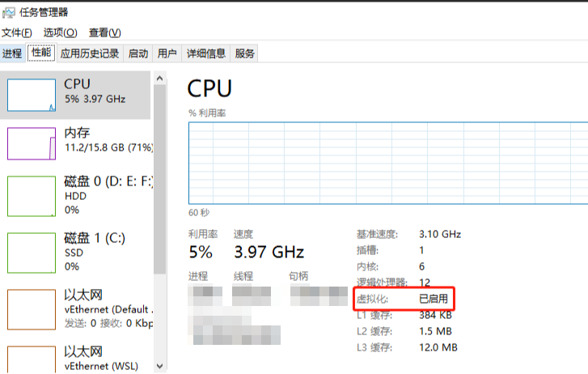Click the sidebar scrollbar down arrow
The image size is (588, 374).
pos(159,365)
